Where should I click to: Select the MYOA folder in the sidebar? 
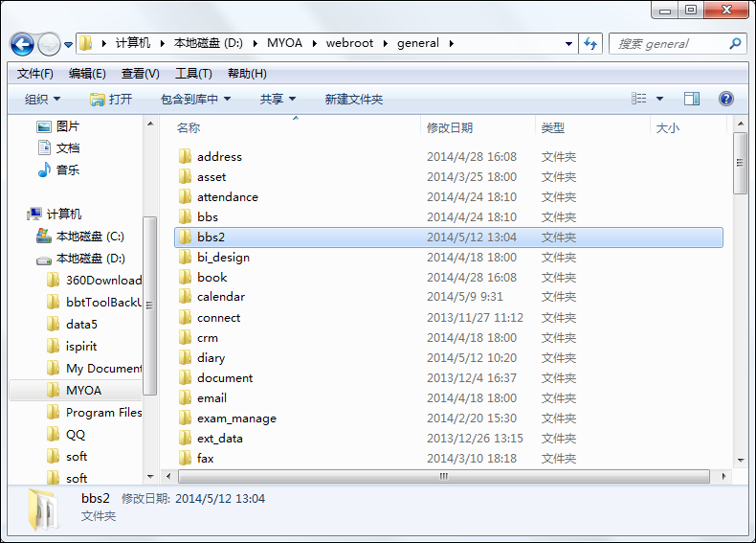[x=75, y=390]
